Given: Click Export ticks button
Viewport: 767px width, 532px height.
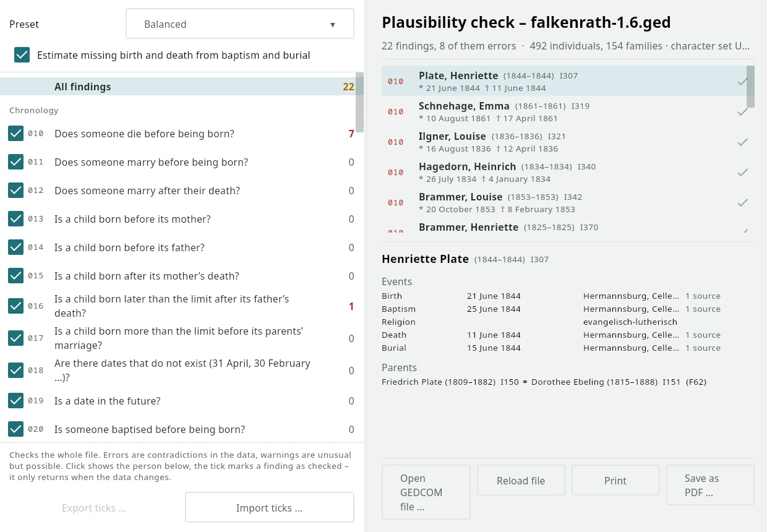Looking at the screenshot, I should (x=93, y=508).
